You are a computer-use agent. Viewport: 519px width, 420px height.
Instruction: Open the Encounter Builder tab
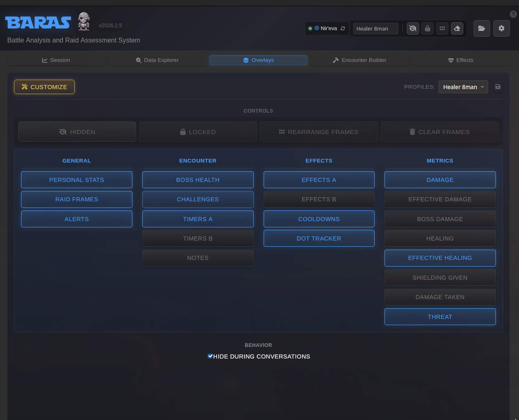click(x=360, y=60)
